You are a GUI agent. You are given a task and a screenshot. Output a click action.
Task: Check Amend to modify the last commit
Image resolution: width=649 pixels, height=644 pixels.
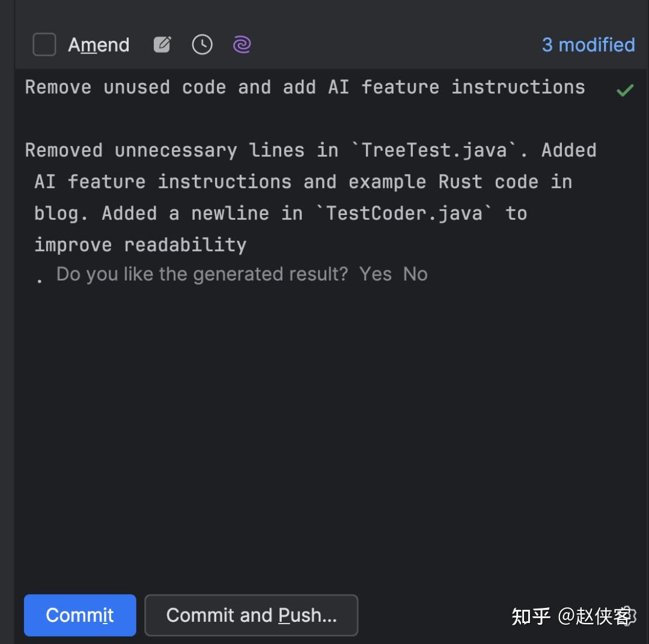coord(44,44)
